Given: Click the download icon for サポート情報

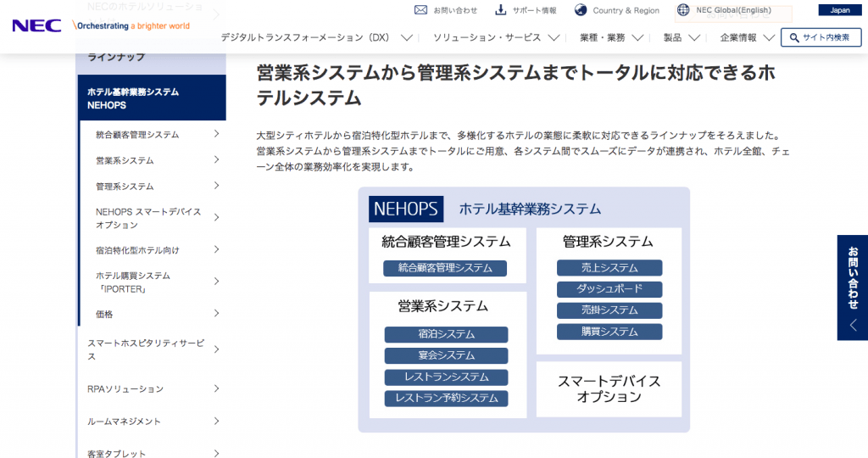Looking at the screenshot, I should click(x=500, y=10).
